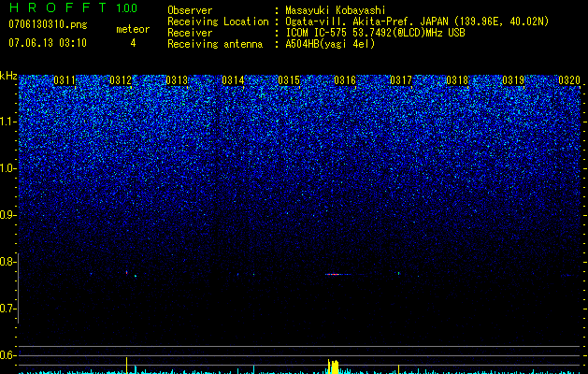
Task: Click the HROFFT title text
Action: pyautogui.click(x=58, y=7)
